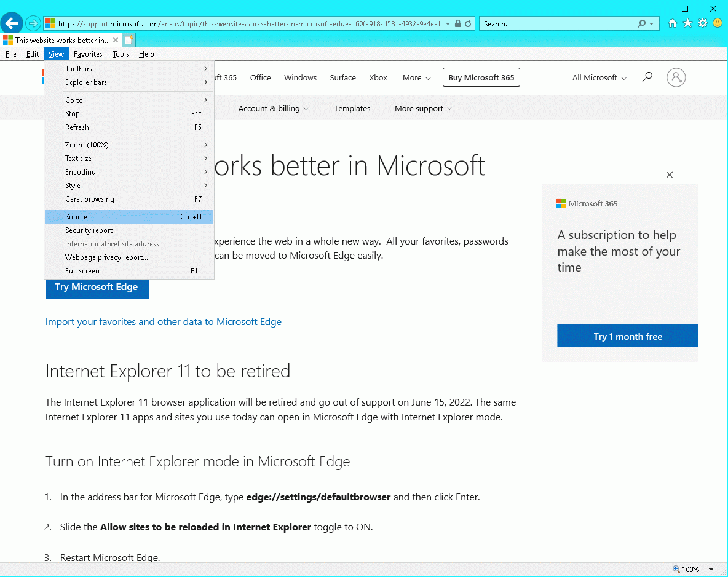Close the open View menu in menu bar
Image resolution: width=728 pixels, height=577 pixels.
click(x=56, y=54)
